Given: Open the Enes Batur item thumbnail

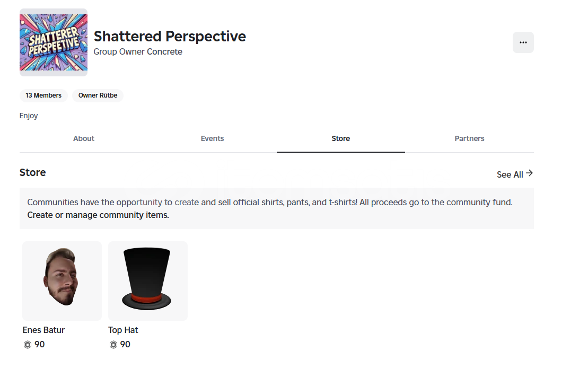Looking at the screenshot, I should tap(62, 281).
